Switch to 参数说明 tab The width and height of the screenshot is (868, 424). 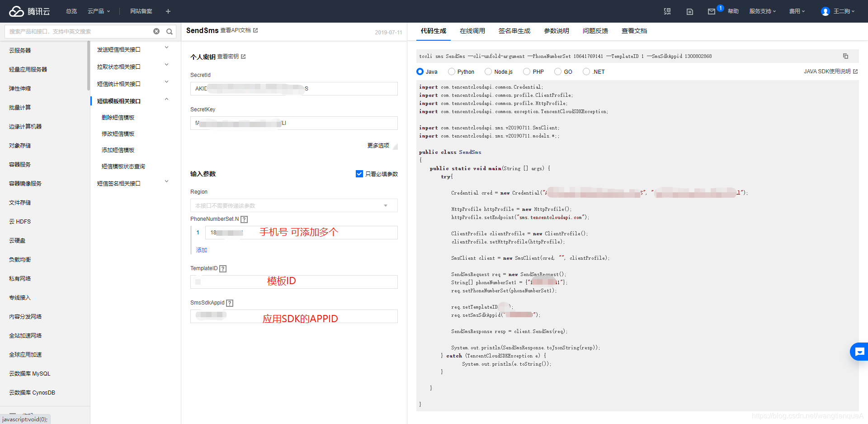tap(557, 31)
